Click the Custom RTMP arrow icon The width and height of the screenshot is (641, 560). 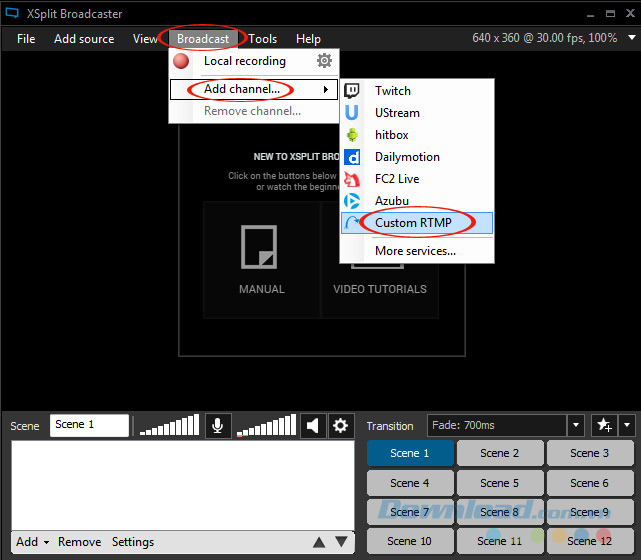[x=352, y=223]
